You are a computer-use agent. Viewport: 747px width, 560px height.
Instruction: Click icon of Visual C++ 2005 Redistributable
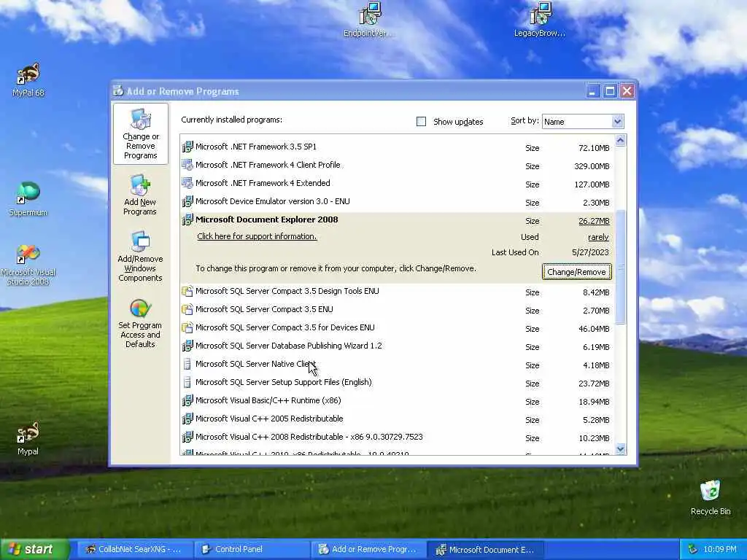[187, 419]
